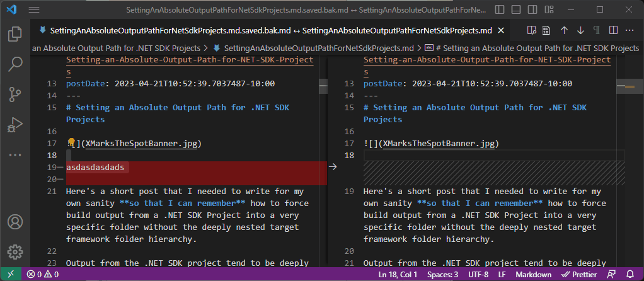
Task: Open notifications bell
Action: [630, 274]
